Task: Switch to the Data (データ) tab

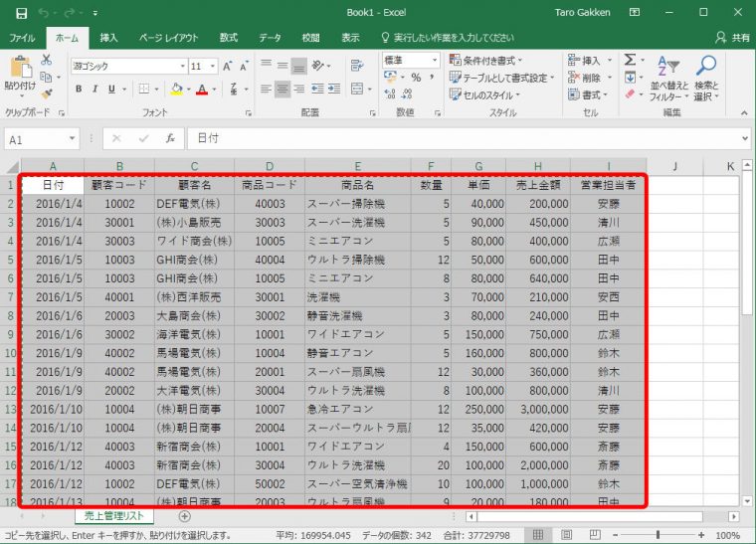Action: tap(270, 38)
